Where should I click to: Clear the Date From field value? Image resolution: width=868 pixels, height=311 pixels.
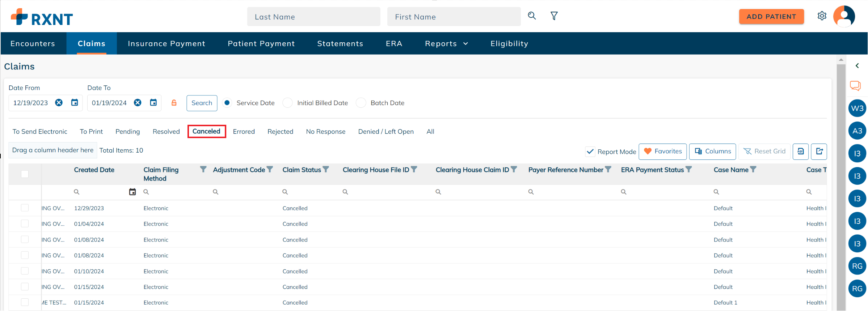click(59, 103)
